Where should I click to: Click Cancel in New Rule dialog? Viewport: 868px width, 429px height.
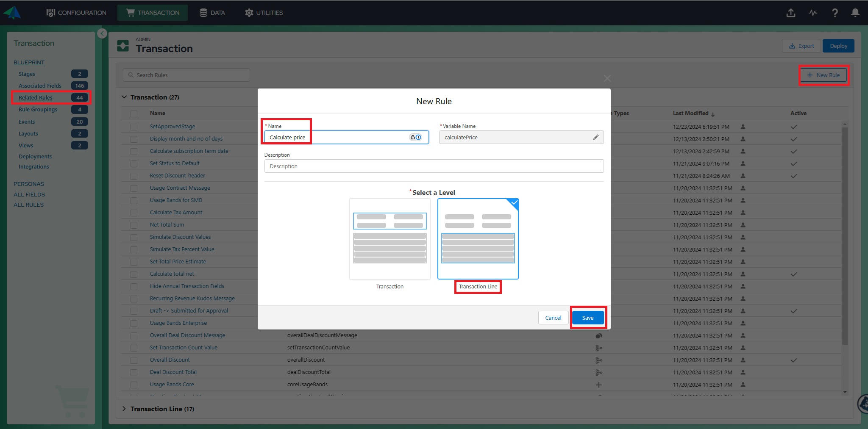pyautogui.click(x=553, y=318)
